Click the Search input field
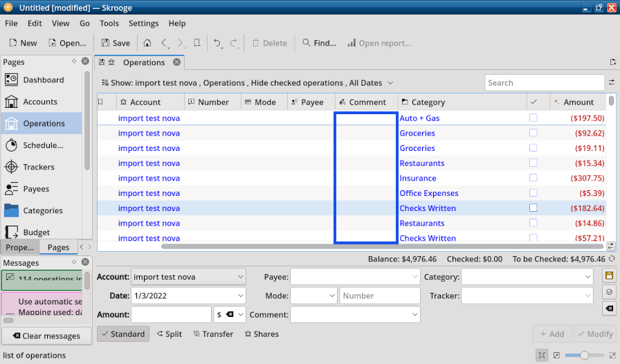 (544, 83)
